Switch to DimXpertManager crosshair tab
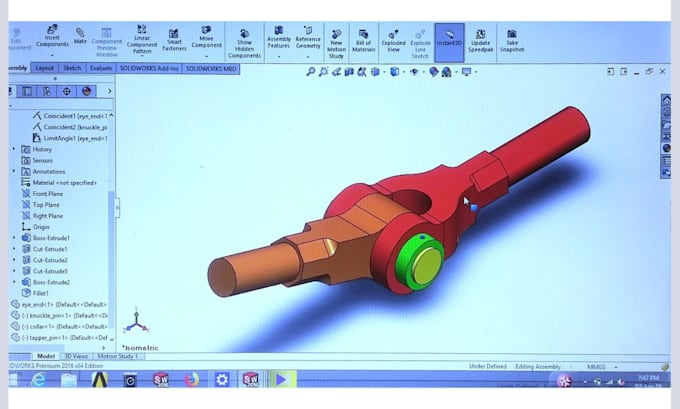 pyautogui.click(x=66, y=91)
